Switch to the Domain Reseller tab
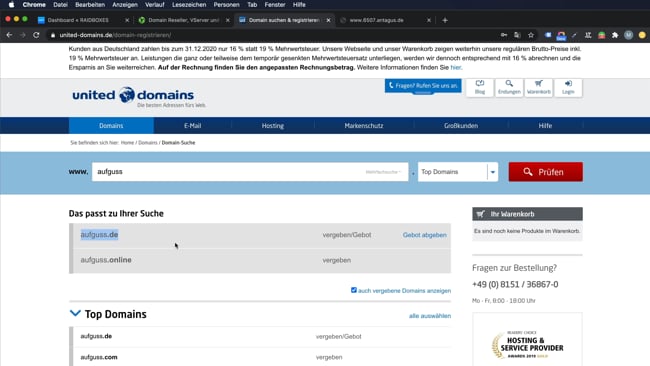Viewport: 650px width, 366px height. (183, 20)
